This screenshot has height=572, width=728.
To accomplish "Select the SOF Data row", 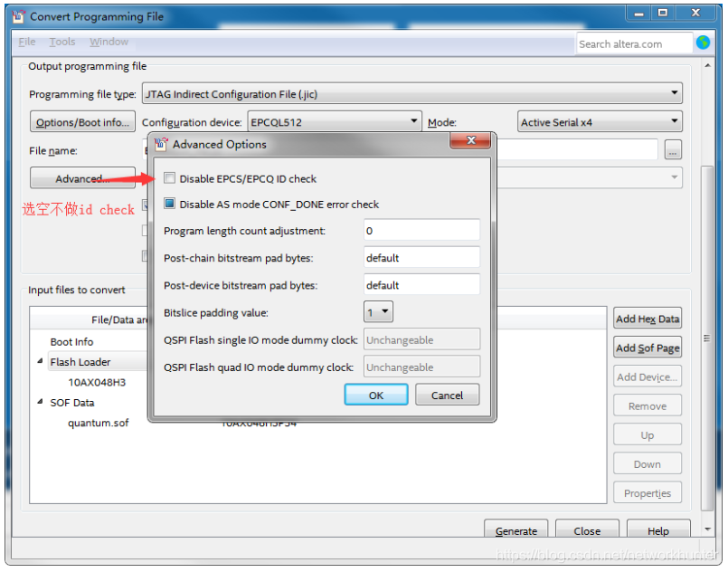I will click(72, 403).
